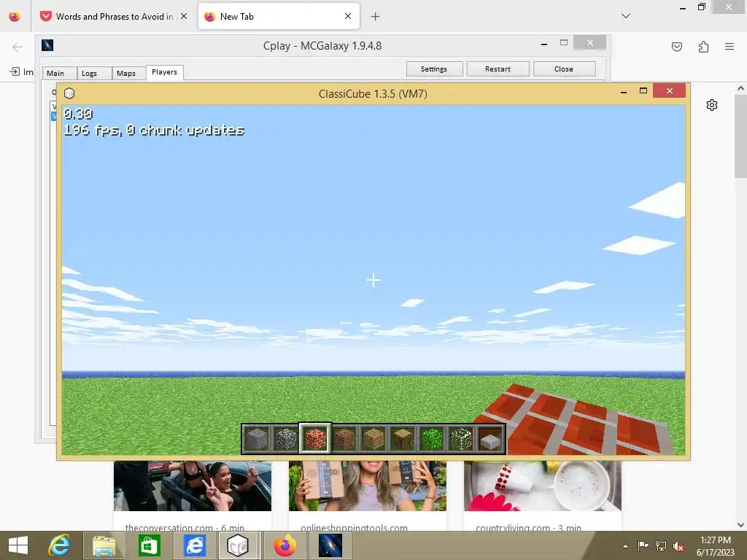This screenshot has height=560, width=747.
Task: Click the Firefox page vertical scrollbar
Action: click(x=740, y=136)
